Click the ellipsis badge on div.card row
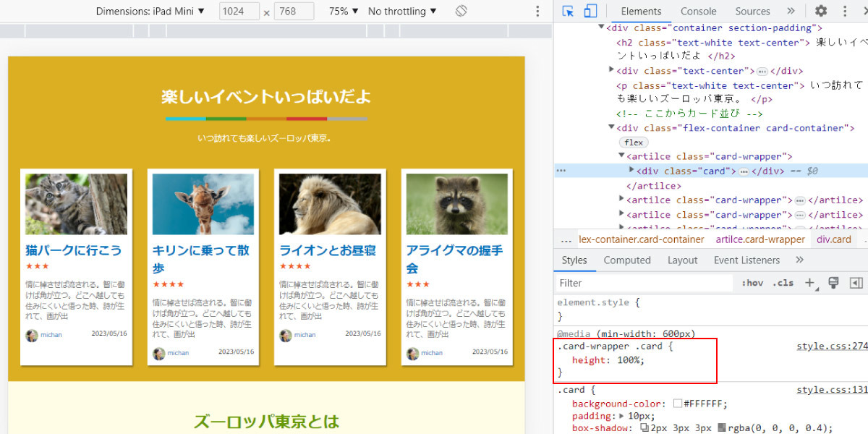Viewport: 868px width, 434px height. click(743, 171)
